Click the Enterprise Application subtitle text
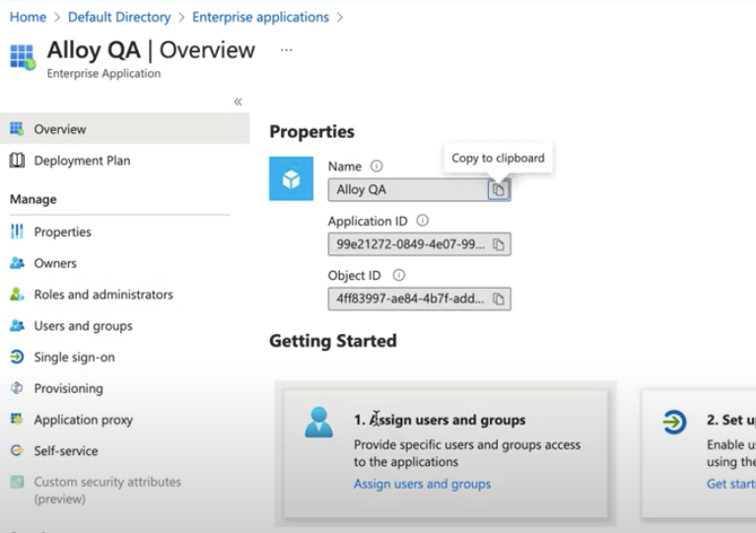The image size is (756, 533). tap(103, 73)
